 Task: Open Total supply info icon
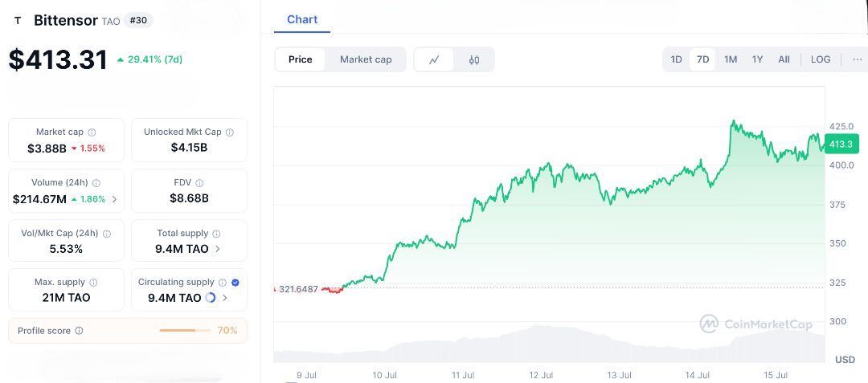[216, 234]
